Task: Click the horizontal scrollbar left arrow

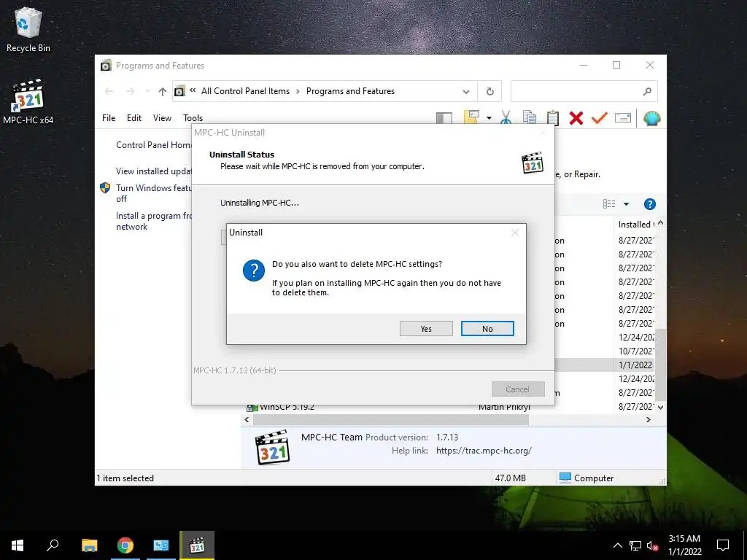Action: 247,419
